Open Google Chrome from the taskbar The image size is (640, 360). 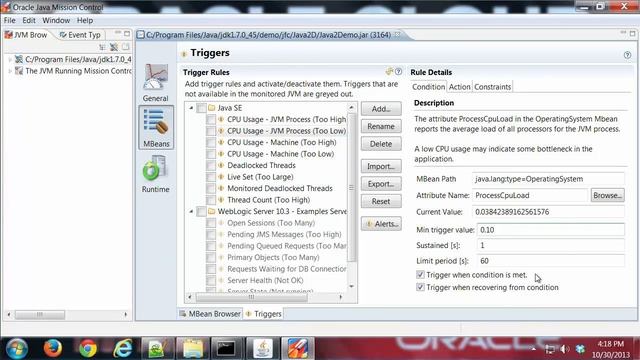coord(87,349)
